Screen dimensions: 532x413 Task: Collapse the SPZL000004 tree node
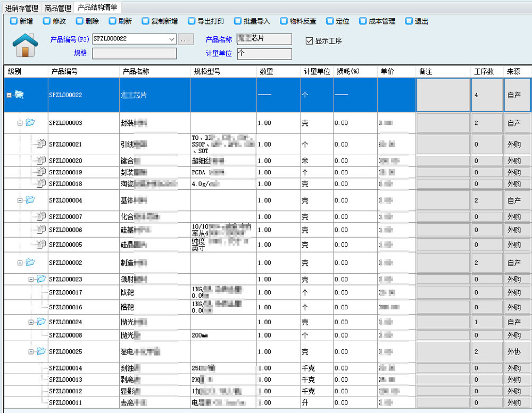20,200
